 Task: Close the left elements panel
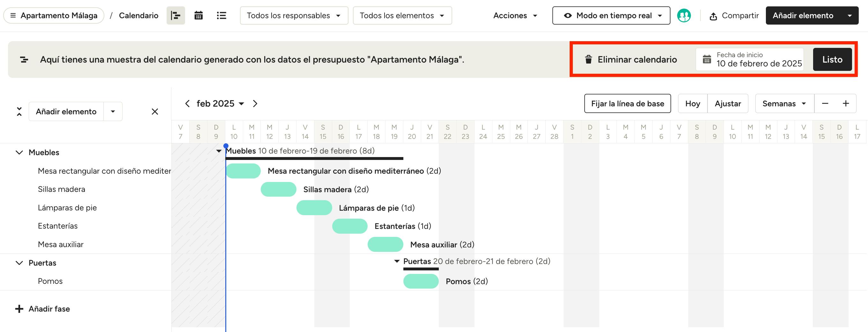pos(155,111)
